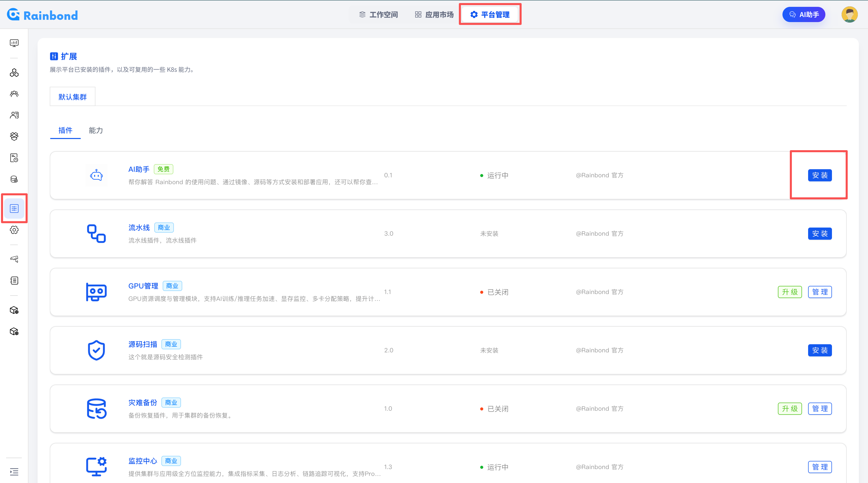Screen dimensions: 868x483
Task: Open the database storage sidebar icon
Action: pyautogui.click(x=14, y=179)
